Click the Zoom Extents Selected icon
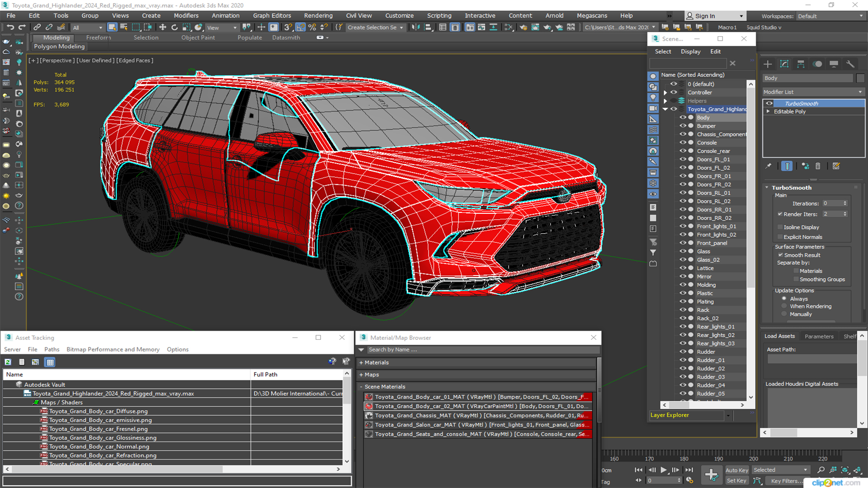 [845, 470]
